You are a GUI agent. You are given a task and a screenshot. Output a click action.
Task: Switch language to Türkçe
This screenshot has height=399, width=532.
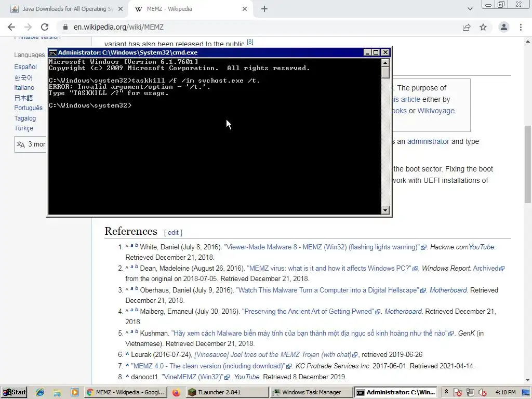[x=24, y=128]
